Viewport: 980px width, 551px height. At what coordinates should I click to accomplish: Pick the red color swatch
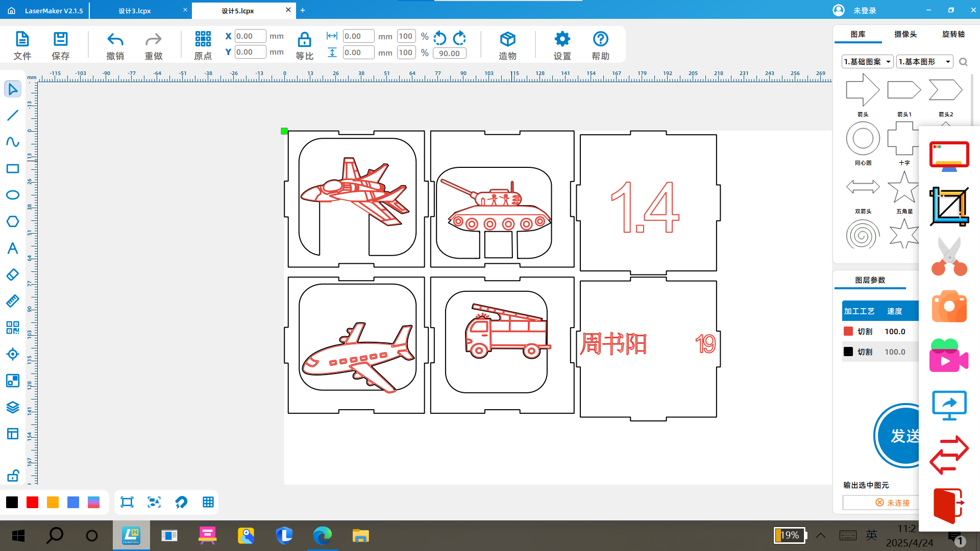(32, 502)
